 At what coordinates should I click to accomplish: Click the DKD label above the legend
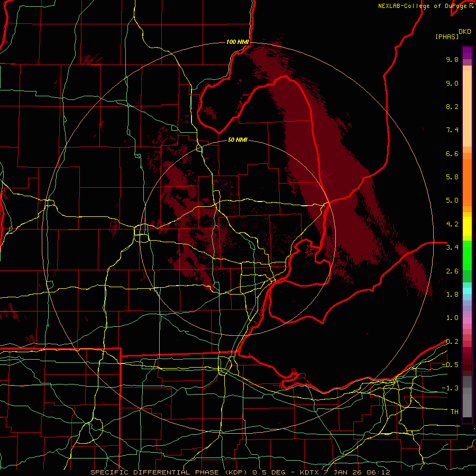tap(465, 32)
